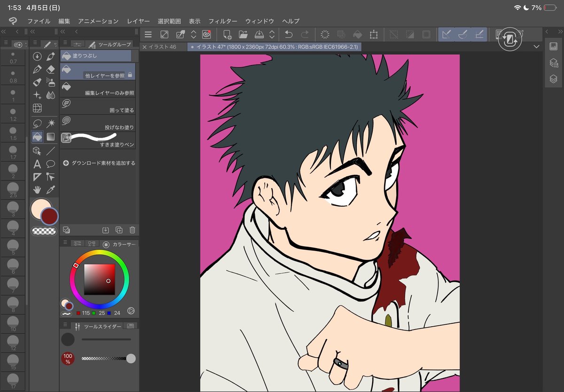Toggle the brush size link icon tab
564x392 pixels.
pos(18,44)
